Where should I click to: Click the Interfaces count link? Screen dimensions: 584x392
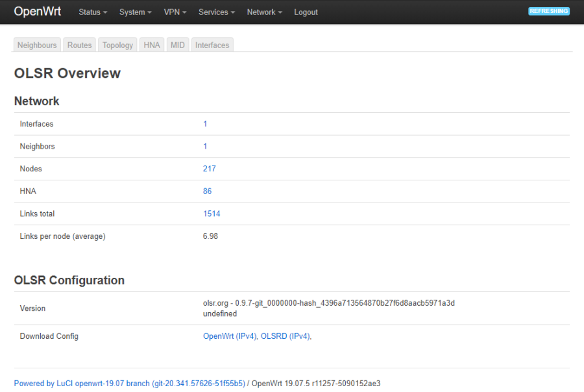(x=205, y=123)
